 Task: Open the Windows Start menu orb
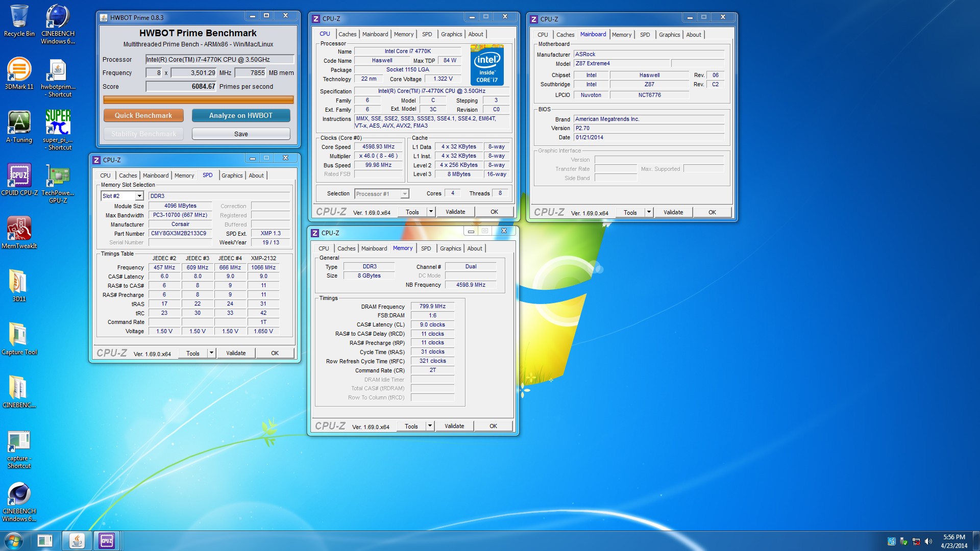click(14, 541)
